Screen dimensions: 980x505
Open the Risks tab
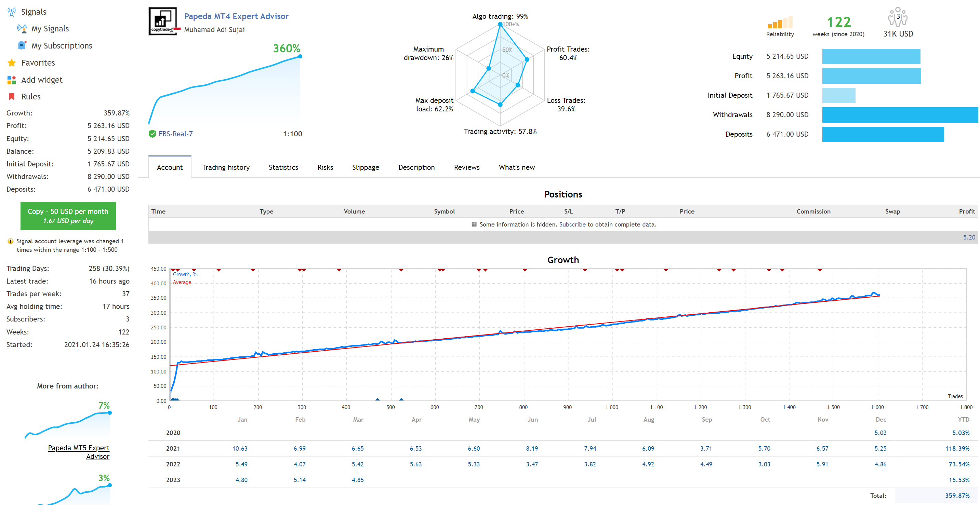coord(325,167)
